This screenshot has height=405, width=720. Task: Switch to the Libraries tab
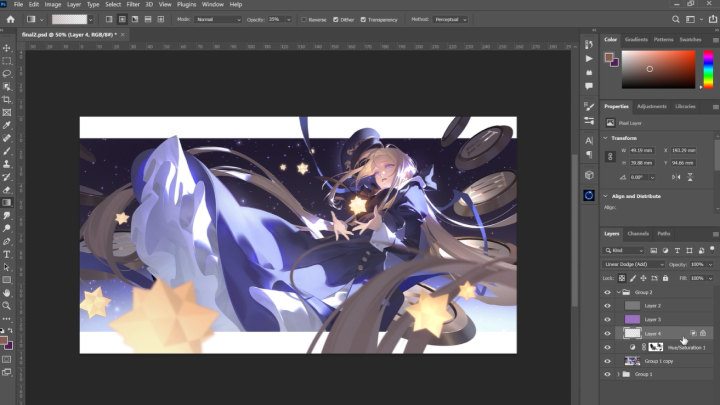685,107
